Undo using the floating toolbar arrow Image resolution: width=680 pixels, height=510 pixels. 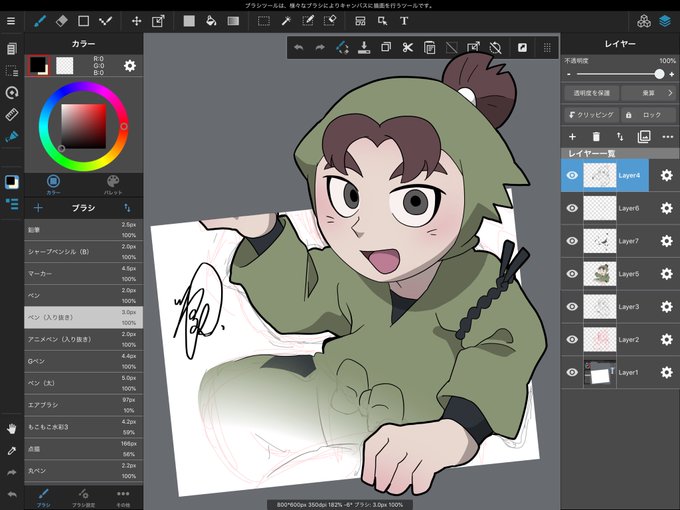click(298, 47)
